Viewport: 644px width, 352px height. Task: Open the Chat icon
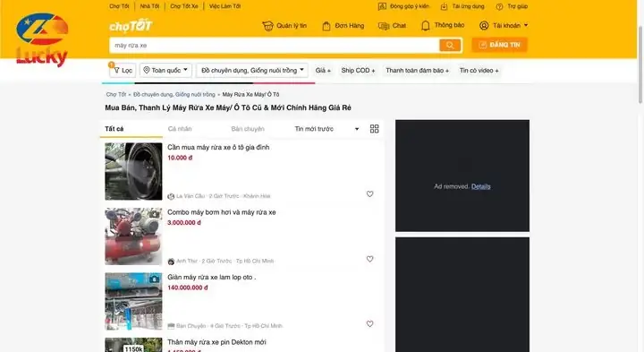point(384,26)
